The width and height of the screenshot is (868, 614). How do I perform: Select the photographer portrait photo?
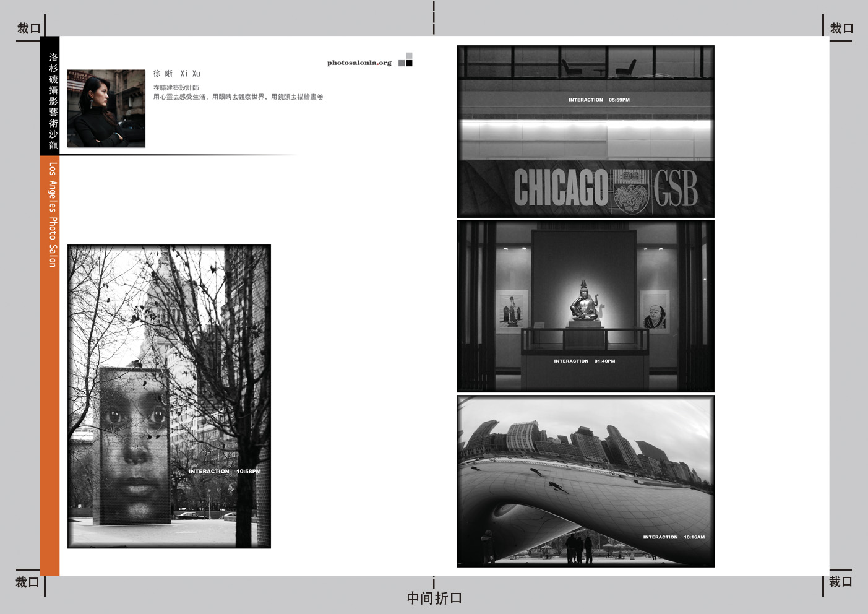point(106,108)
